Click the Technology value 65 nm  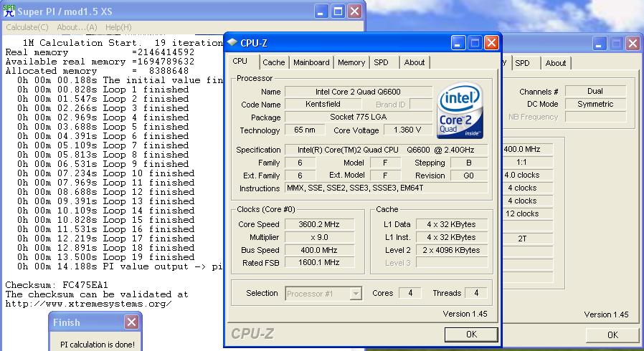[x=305, y=130]
